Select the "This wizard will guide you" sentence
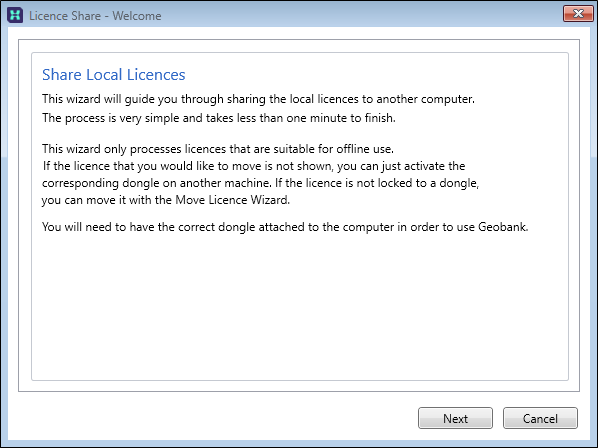Screen dimensions: 598x448 click(x=258, y=99)
